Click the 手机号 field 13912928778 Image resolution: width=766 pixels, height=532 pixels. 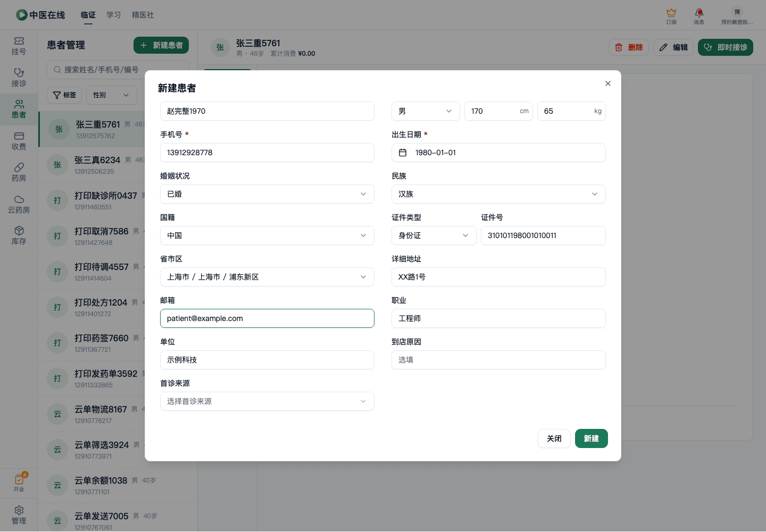(x=267, y=153)
